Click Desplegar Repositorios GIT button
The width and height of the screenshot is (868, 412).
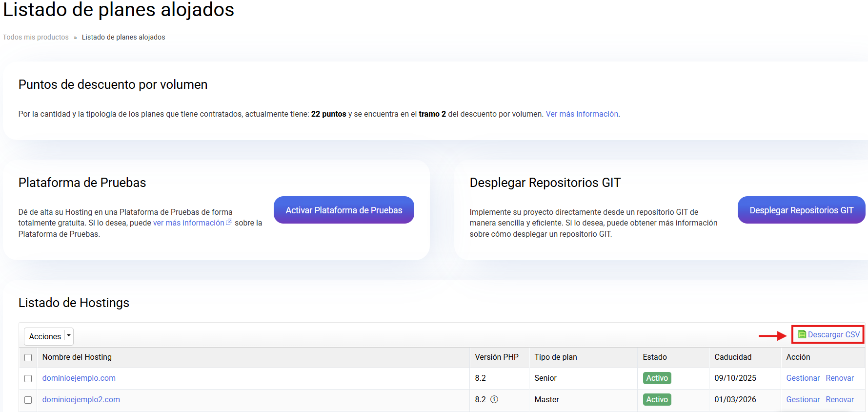pos(801,210)
